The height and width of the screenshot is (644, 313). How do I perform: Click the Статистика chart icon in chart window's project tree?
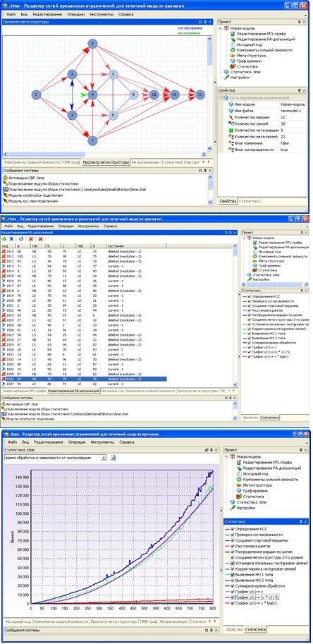click(238, 497)
